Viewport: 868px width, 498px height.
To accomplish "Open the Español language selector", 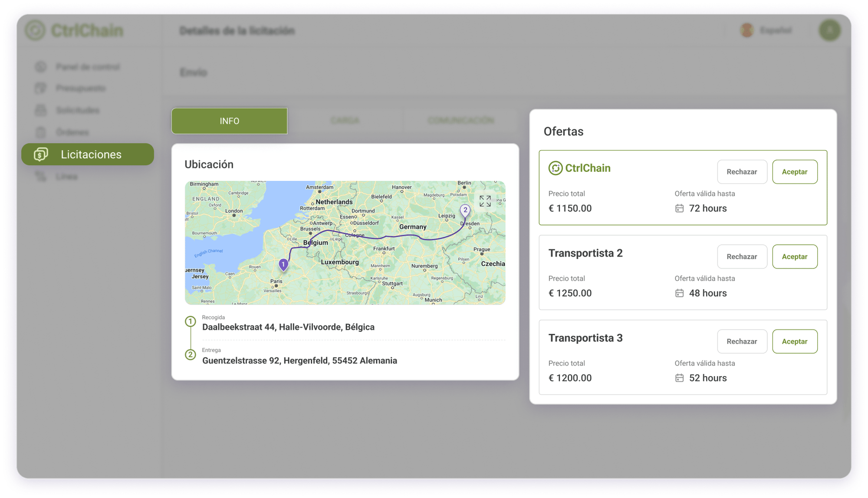I will click(767, 30).
